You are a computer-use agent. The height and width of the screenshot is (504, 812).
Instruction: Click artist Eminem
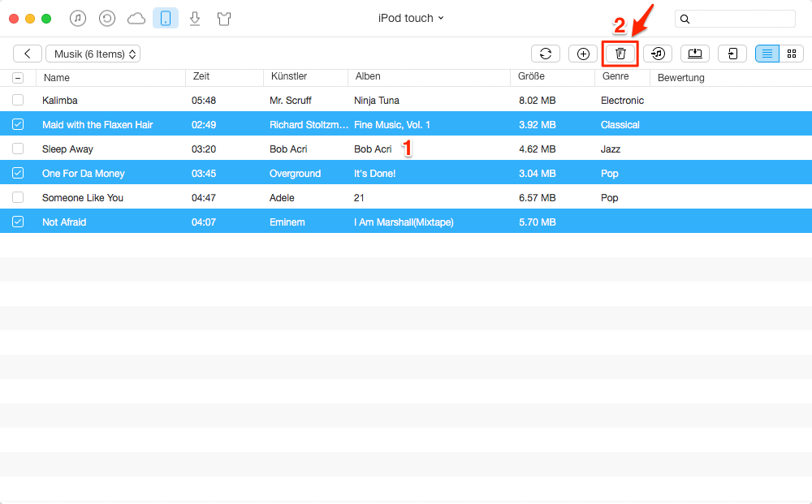pos(287,222)
